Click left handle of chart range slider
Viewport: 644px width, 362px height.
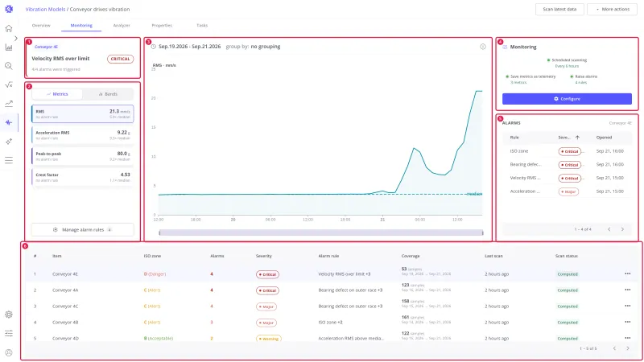pos(159,232)
